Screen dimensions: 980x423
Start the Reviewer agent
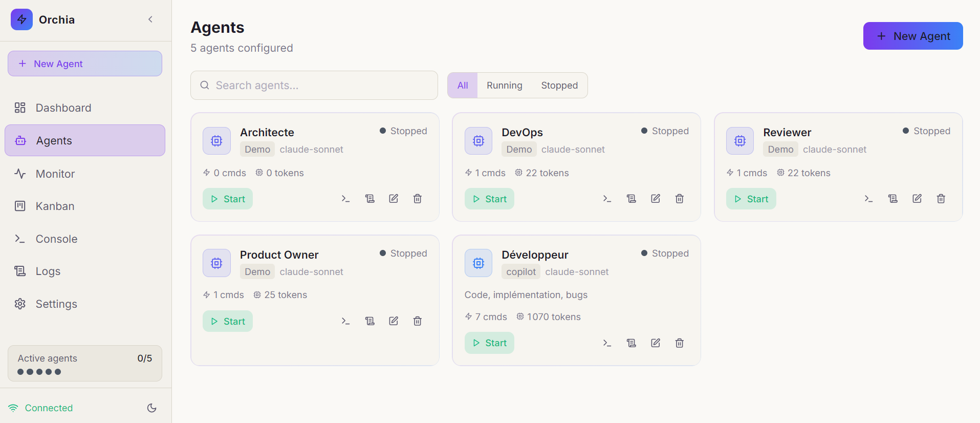click(751, 199)
